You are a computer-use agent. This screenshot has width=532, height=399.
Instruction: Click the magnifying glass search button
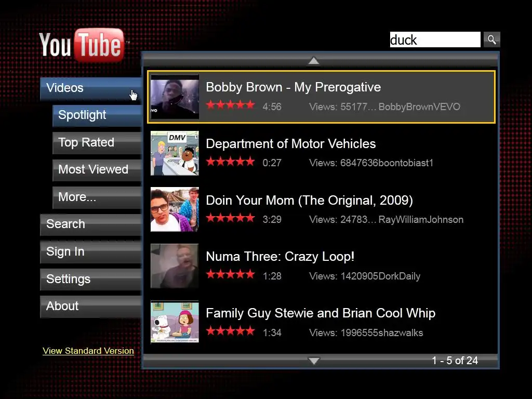click(491, 39)
